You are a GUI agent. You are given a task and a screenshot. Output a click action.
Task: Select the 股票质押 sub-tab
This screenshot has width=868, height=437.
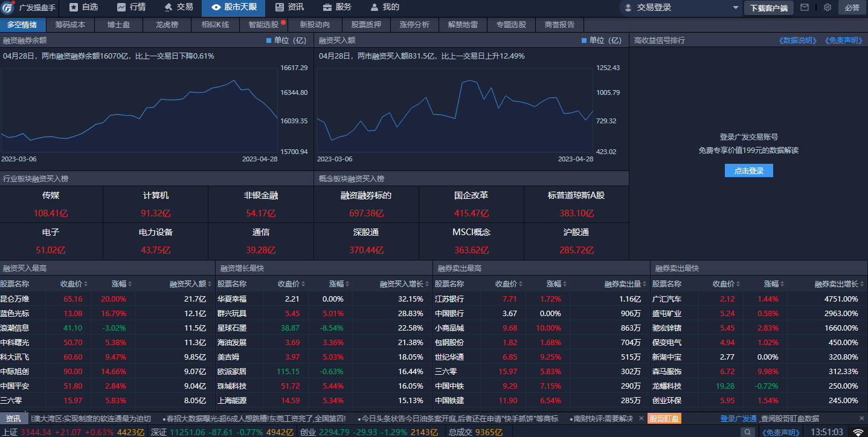366,25
